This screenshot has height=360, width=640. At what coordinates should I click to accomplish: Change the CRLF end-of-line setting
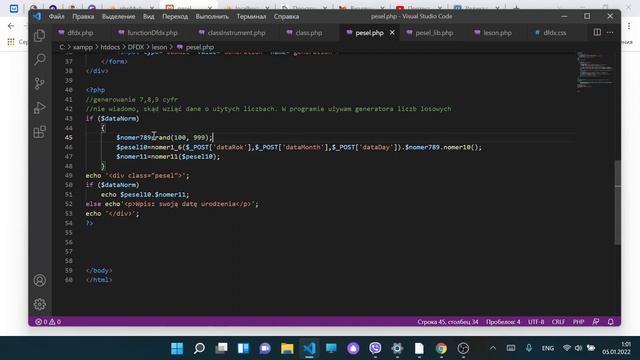[x=558, y=322]
